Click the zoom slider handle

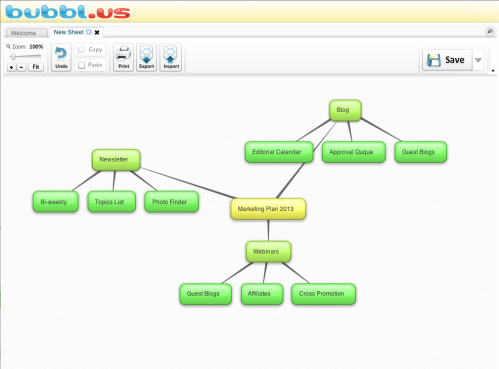click(x=13, y=56)
